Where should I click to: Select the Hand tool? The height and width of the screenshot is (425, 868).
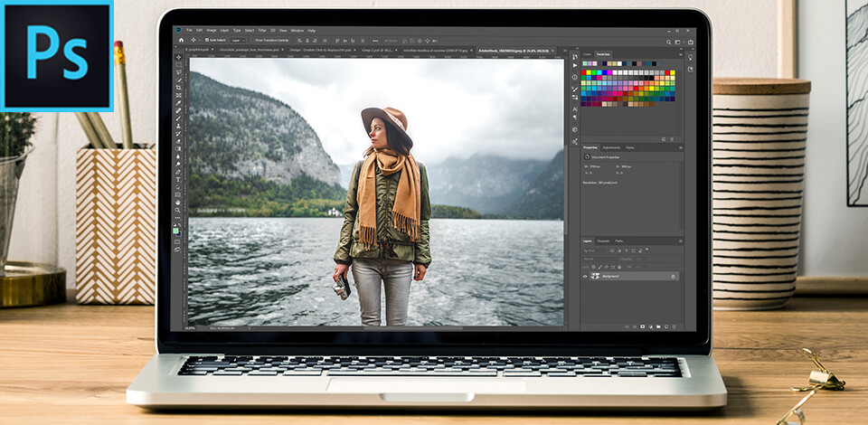179,203
